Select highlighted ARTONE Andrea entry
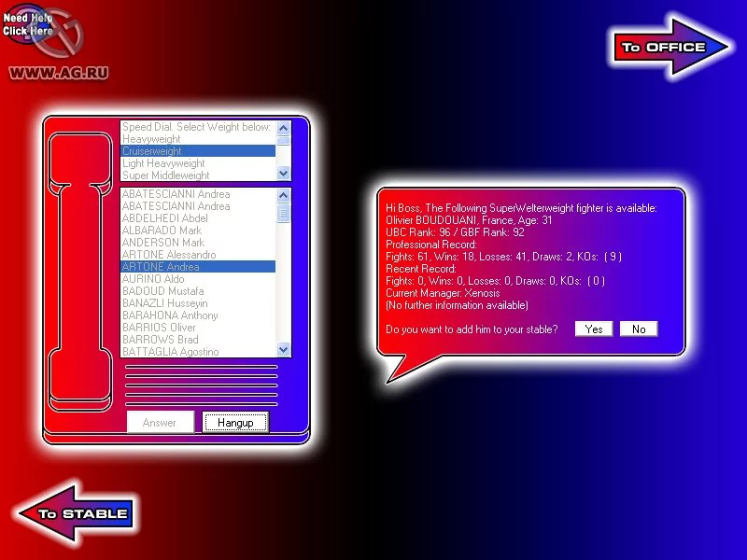 click(198, 267)
